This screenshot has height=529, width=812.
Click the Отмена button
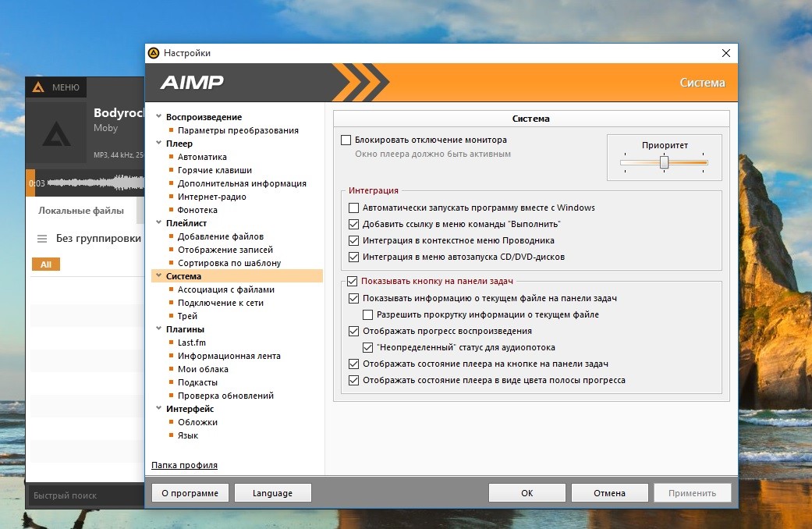click(x=609, y=493)
